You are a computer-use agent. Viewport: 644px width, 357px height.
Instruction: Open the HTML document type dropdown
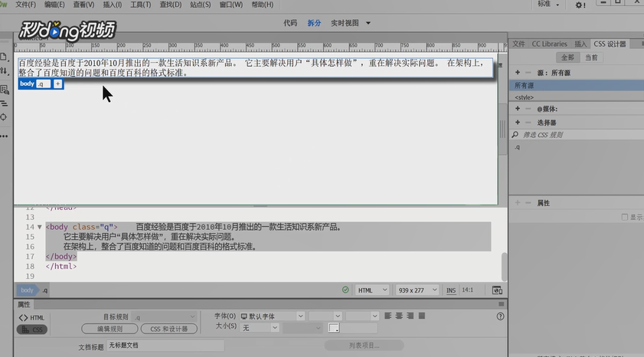click(371, 290)
